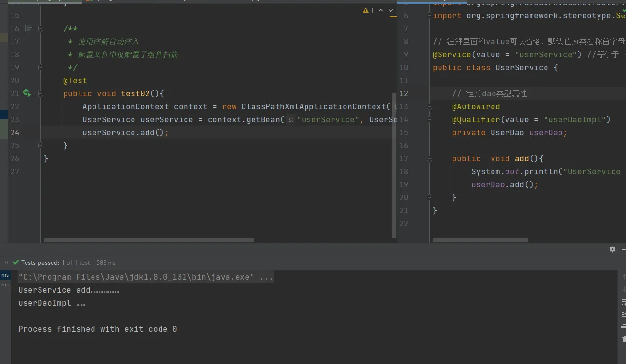This screenshot has height=364, width=626.
Task: Click line number 12 in the right editor gutter
Action: [403, 93]
